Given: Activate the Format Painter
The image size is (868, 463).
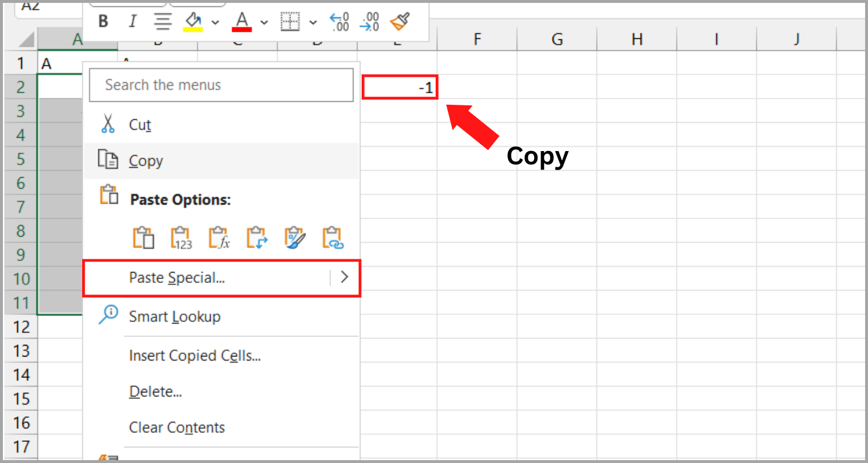Looking at the screenshot, I should pos(399,20).
